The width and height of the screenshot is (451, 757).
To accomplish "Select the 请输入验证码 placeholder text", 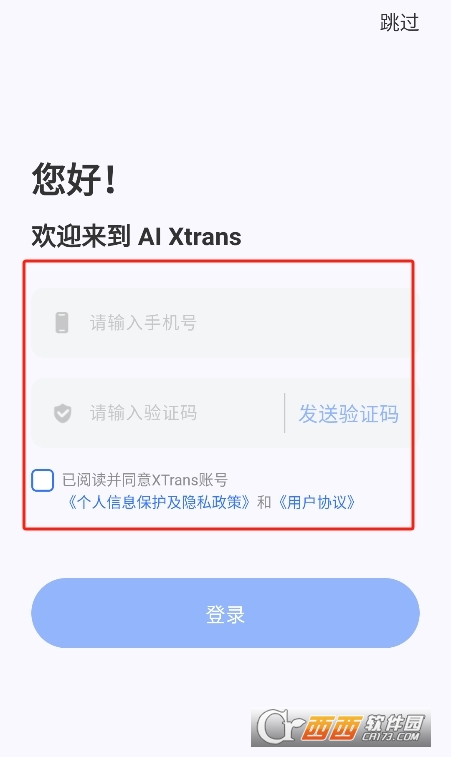I will (x=143, y=413).
